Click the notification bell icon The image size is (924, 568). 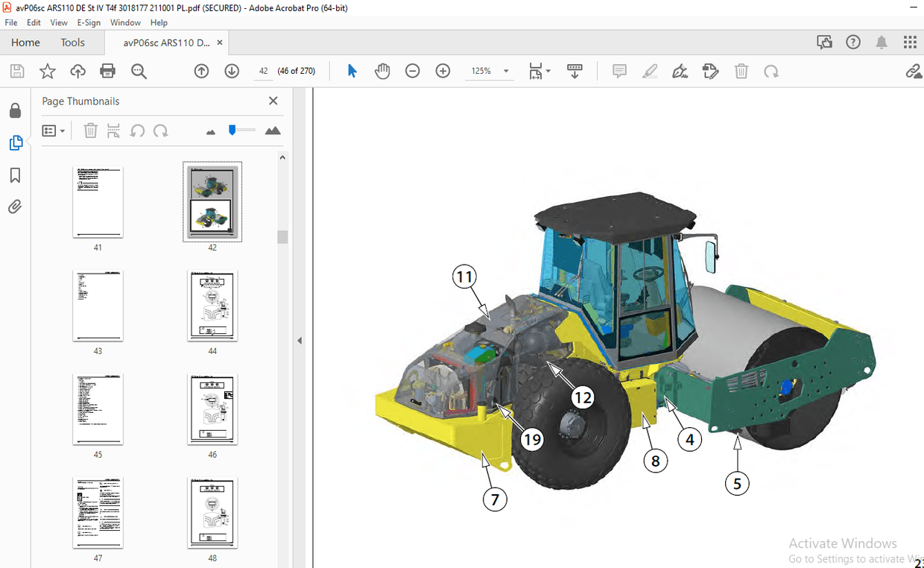pos(881,42)
